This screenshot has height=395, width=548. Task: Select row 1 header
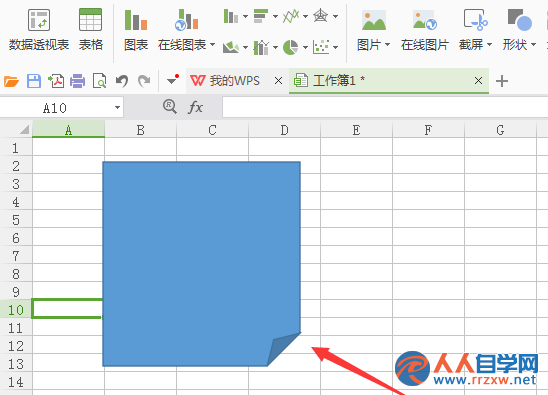pyautogui.click(x=16, y=147)
